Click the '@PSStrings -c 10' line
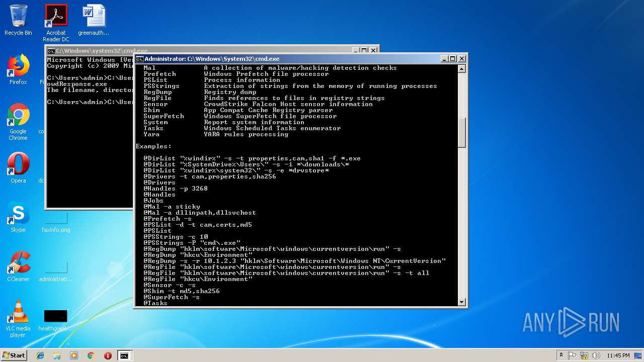 (x=176, y=237)
